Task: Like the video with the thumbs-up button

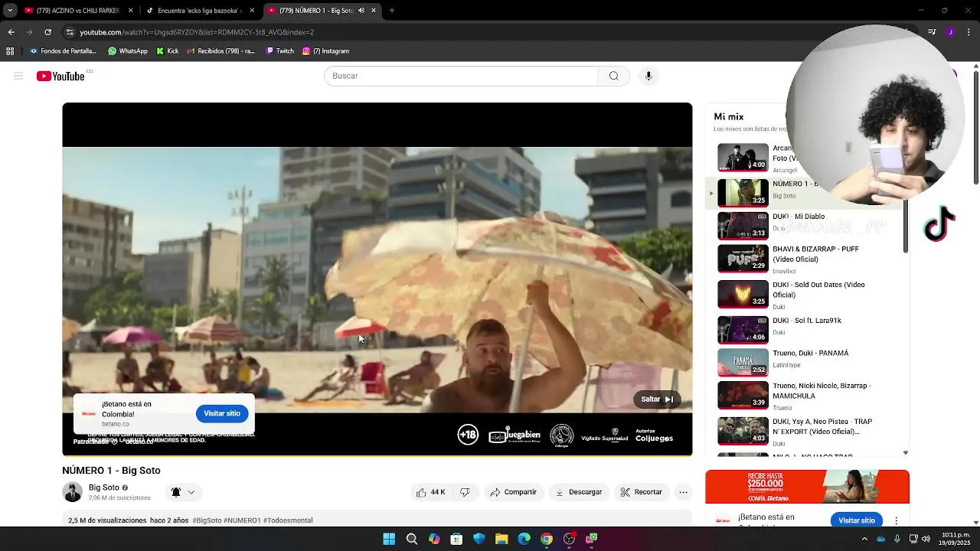Action: (430, 492)
